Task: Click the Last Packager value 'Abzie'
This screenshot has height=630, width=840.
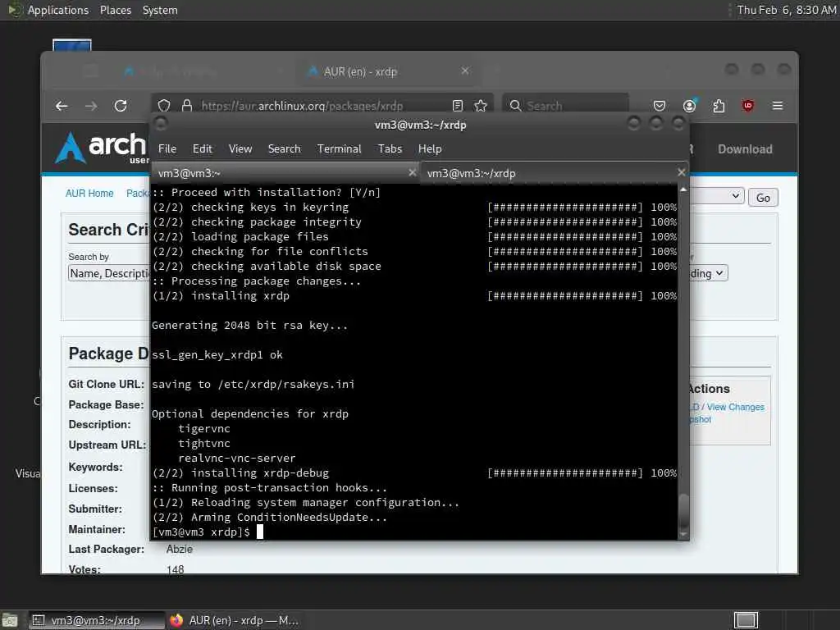Action: coord(180,549)
